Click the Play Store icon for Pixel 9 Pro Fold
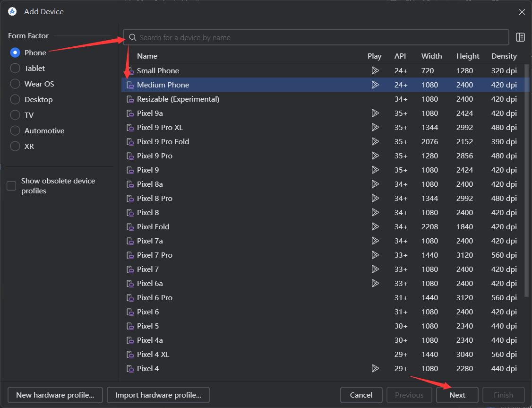This screenshot has height=408, width=532. tap(375, 141)
